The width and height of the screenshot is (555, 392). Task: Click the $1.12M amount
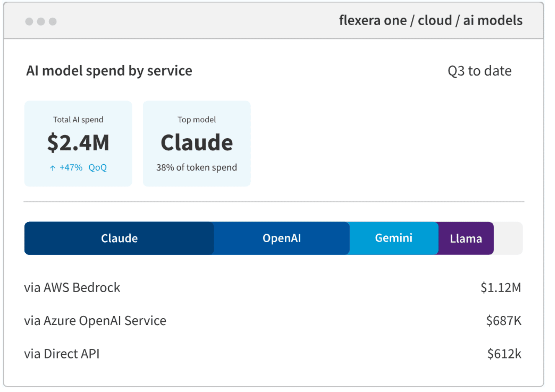[x=501, y=288]
